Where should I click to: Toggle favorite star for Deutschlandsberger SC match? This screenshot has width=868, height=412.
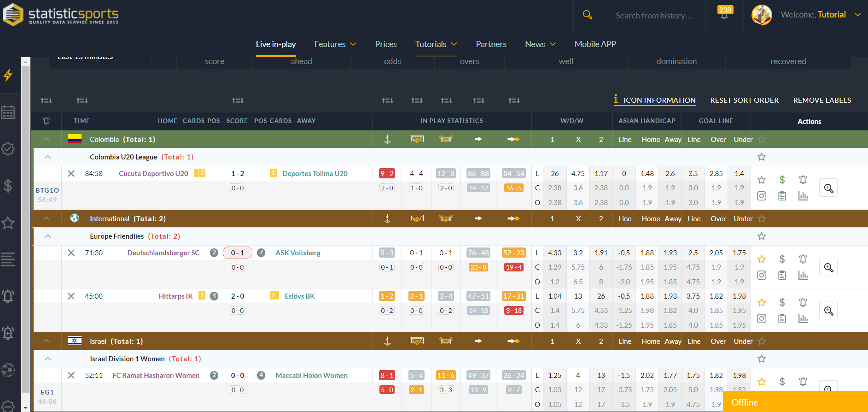click(762, 259)
